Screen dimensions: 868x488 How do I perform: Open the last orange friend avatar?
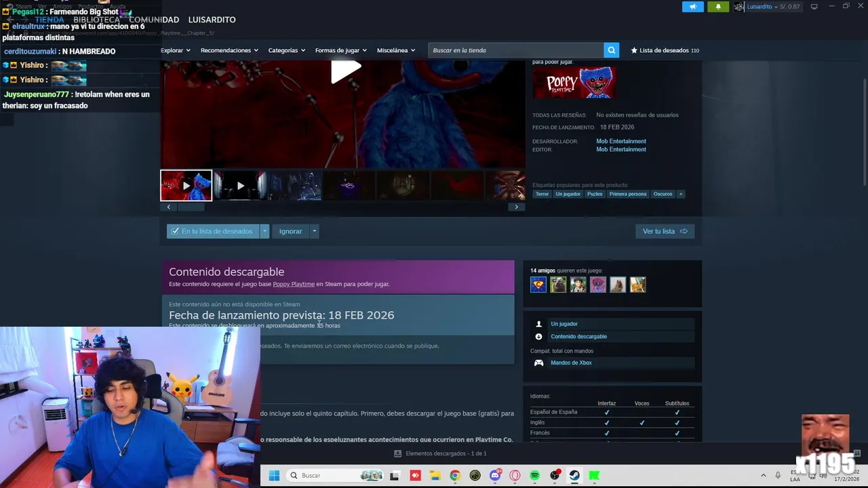[638, 285]
